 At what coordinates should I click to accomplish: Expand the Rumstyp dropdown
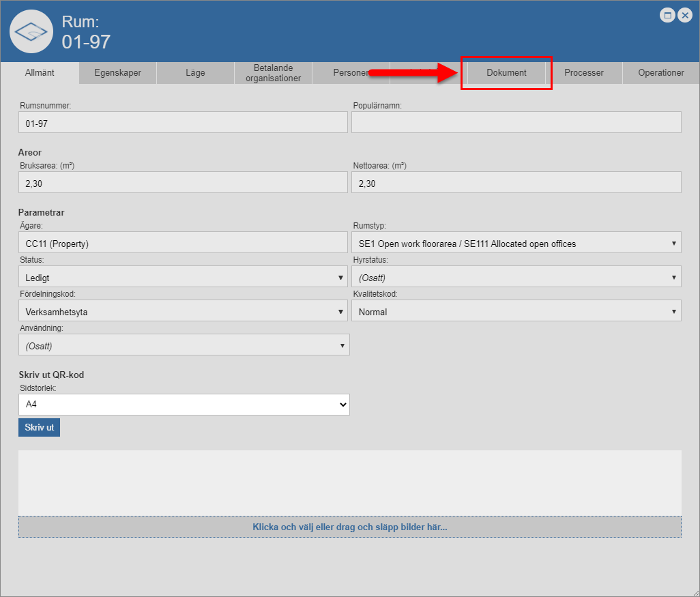point(516,243)
